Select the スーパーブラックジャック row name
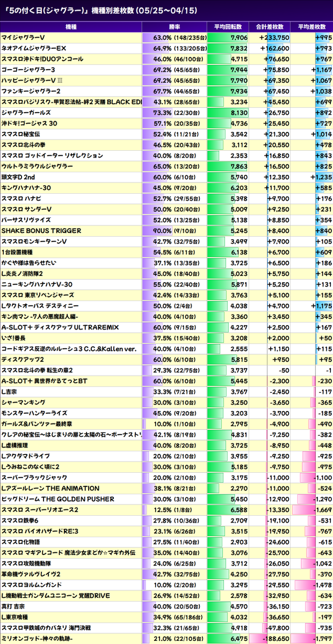This screenshot has height=644, width=333. (x=34, y=478)
